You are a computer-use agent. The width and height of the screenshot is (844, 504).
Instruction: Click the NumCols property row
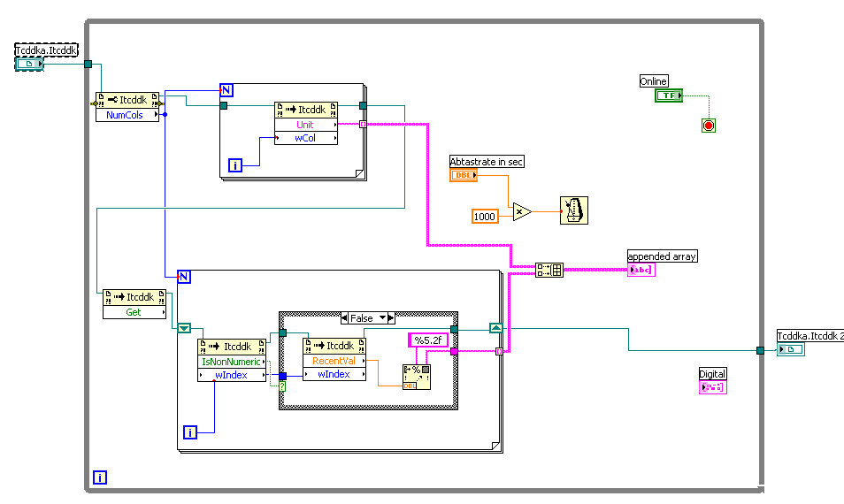(127, 115)
